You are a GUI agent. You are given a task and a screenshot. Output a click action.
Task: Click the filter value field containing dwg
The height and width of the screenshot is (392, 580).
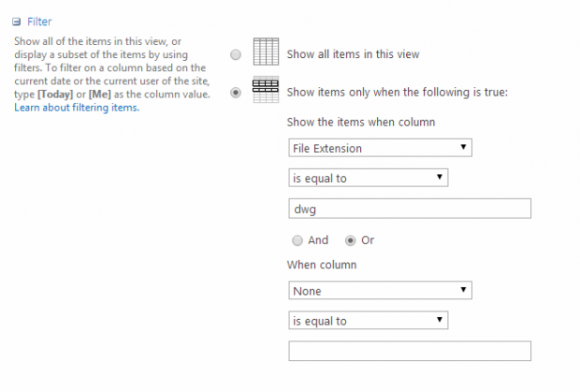click(410, 209)
